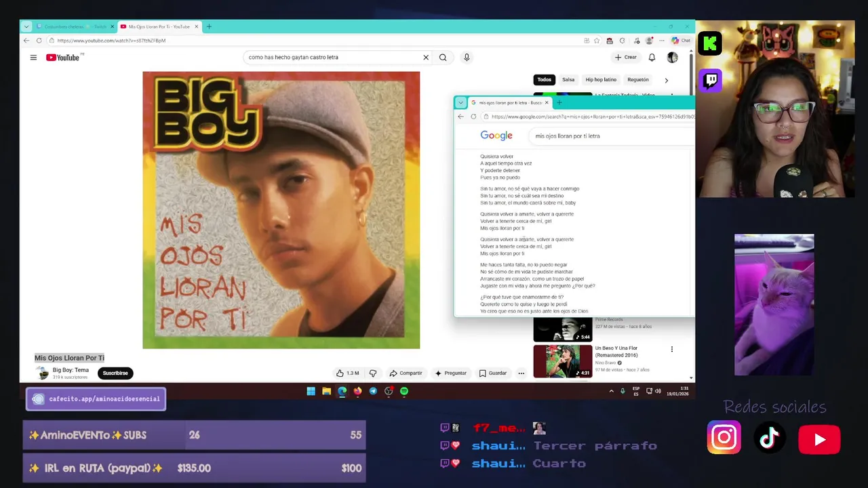Reload the Google search page
The width and height of the screenshot is (868, 488).
(473, 117)
